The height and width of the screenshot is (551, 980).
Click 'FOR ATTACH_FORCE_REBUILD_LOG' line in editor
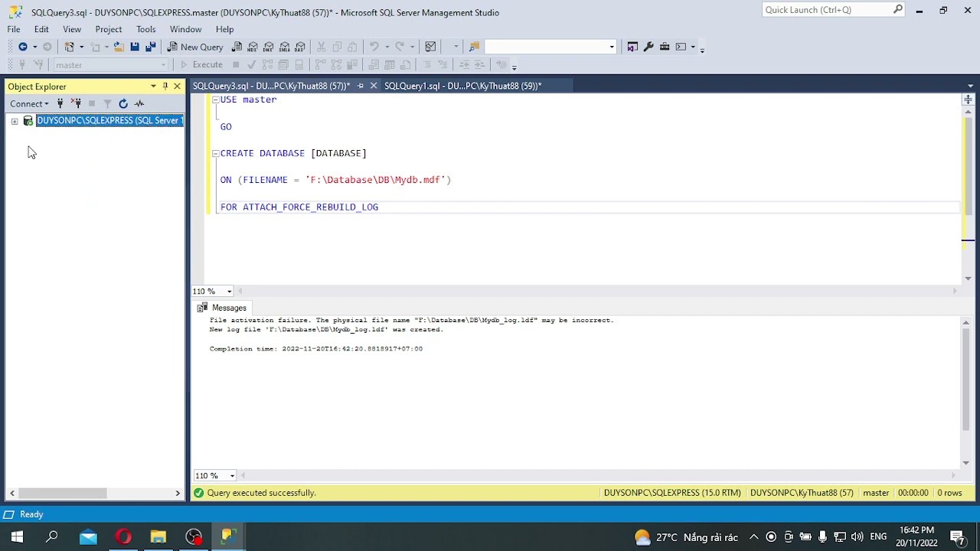tap(299, 207)
